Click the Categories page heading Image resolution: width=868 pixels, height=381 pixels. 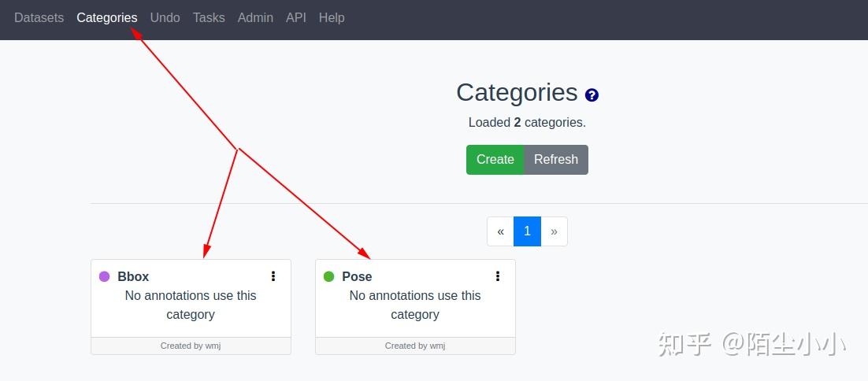click(517, 93)
